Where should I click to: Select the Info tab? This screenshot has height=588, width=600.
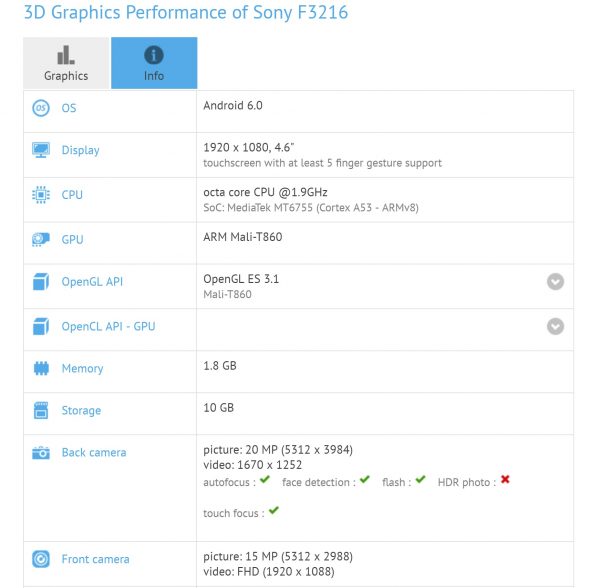154,63
